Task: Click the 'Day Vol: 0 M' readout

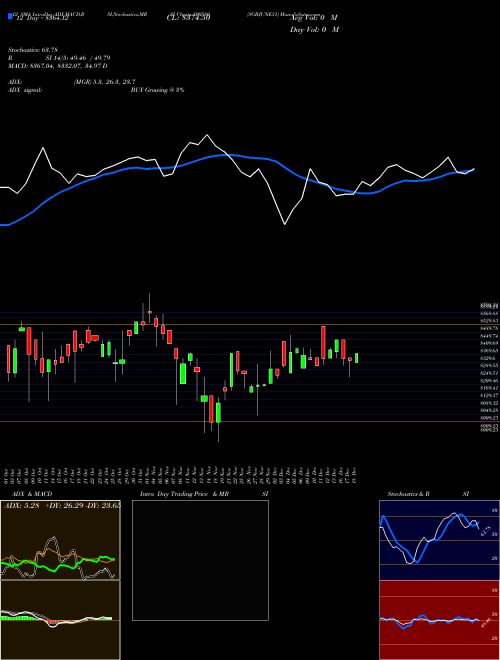Action: pos(314,29)
